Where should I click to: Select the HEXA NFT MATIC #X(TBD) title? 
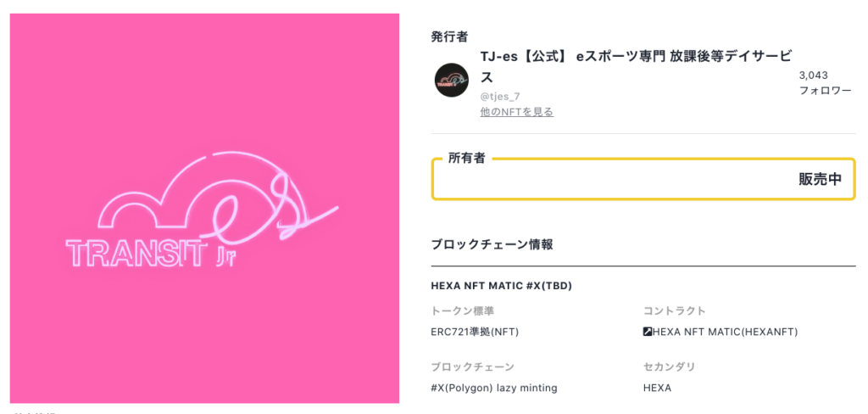coord(501,286)
